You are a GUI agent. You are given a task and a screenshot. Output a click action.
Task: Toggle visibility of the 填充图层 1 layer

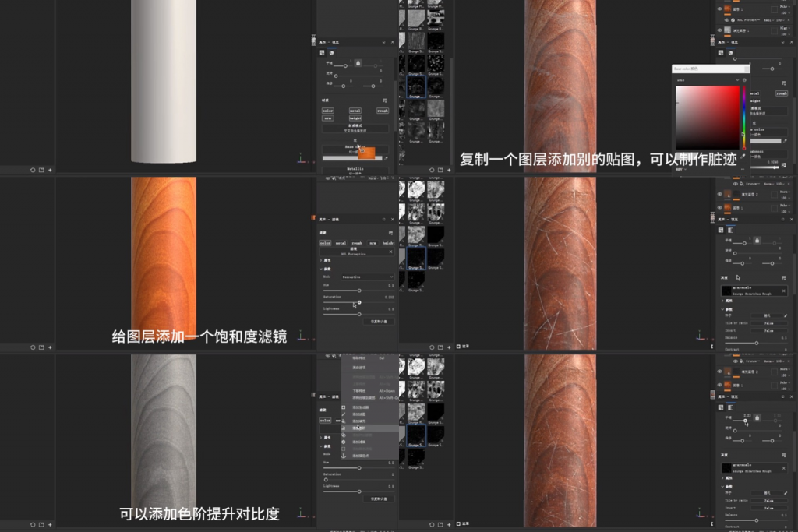[718, 31]
